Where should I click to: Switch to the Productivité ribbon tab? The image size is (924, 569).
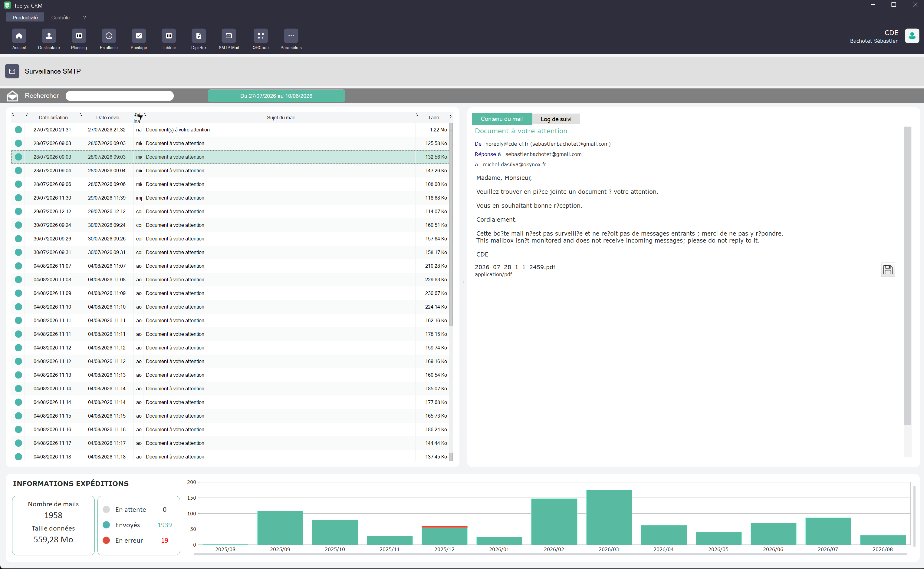(25, 17)
